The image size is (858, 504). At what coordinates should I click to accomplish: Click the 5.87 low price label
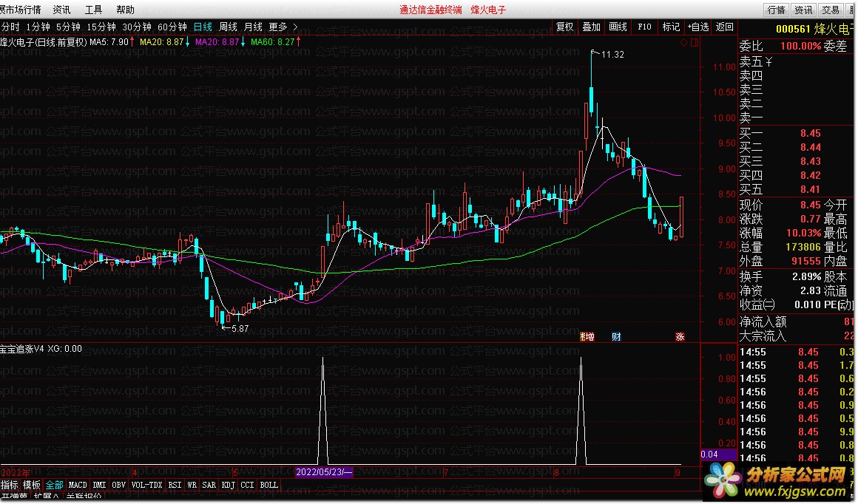click(x=240, y=329)
